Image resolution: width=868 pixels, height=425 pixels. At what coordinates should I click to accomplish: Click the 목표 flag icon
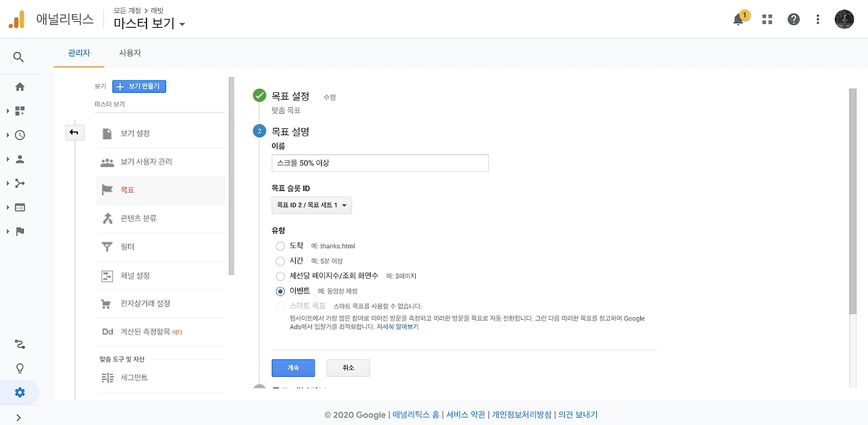(x=107, y=190)
